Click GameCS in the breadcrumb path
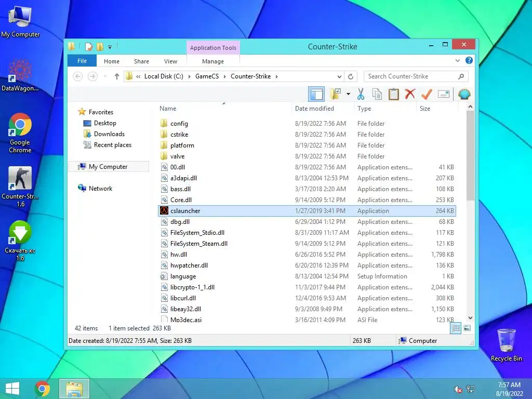 point(207,76)
